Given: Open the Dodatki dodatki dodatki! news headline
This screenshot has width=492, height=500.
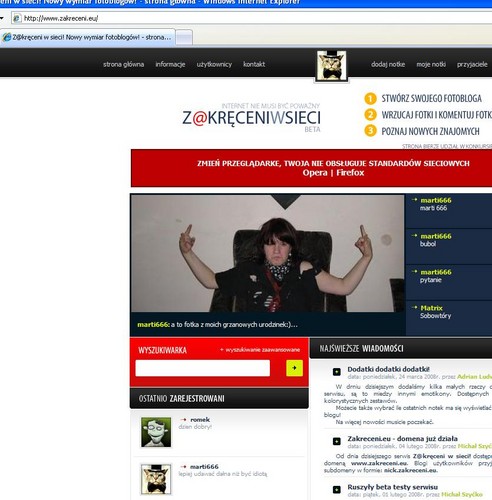Looking at the screenshot, I should coord(388,369).
